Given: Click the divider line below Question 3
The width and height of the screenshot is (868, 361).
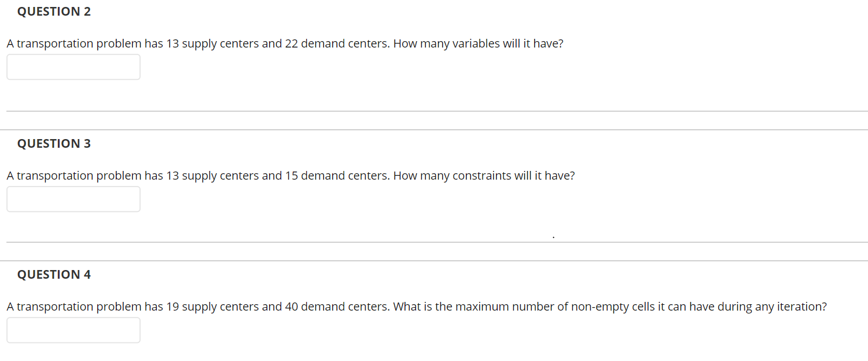Looking at the screenshot, I should (434, 240).
